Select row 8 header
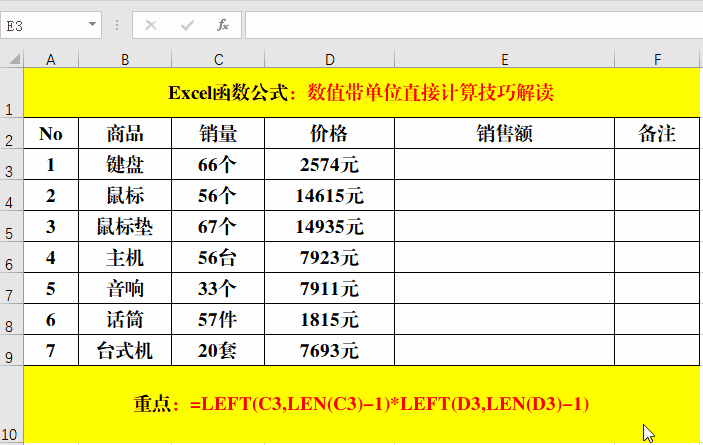The height and width of the screenshot is (445, 703). (x=12, y=319)
